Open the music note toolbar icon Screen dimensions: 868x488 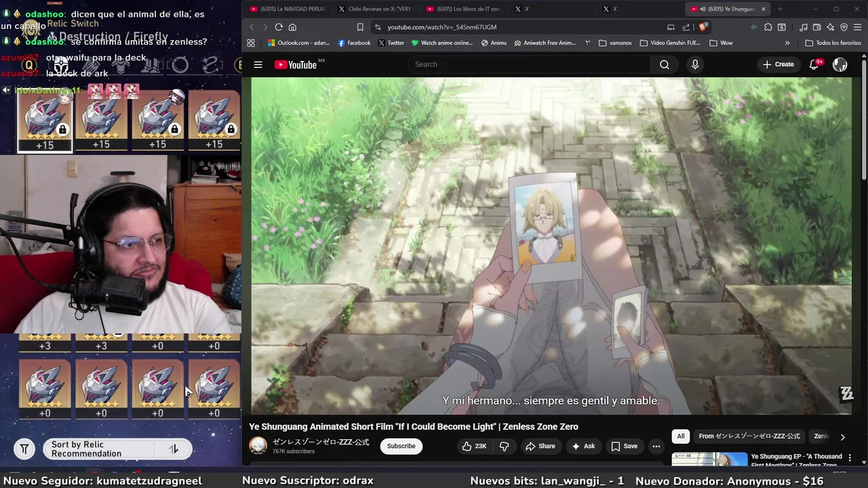pos(803,27)
